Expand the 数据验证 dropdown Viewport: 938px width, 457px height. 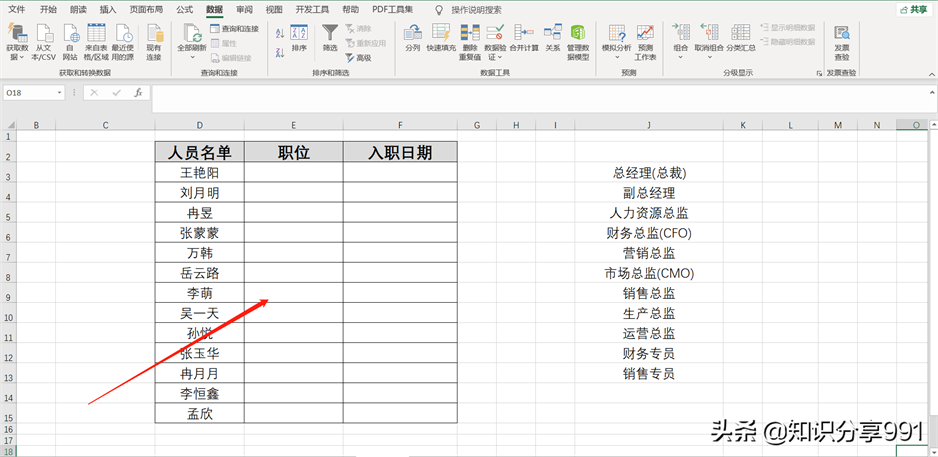coord(494,58)
